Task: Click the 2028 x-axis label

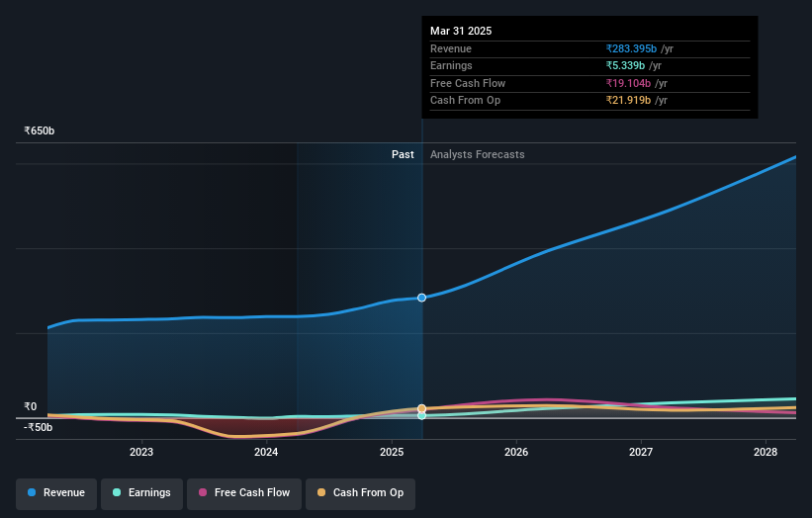Action: point(766,453)
